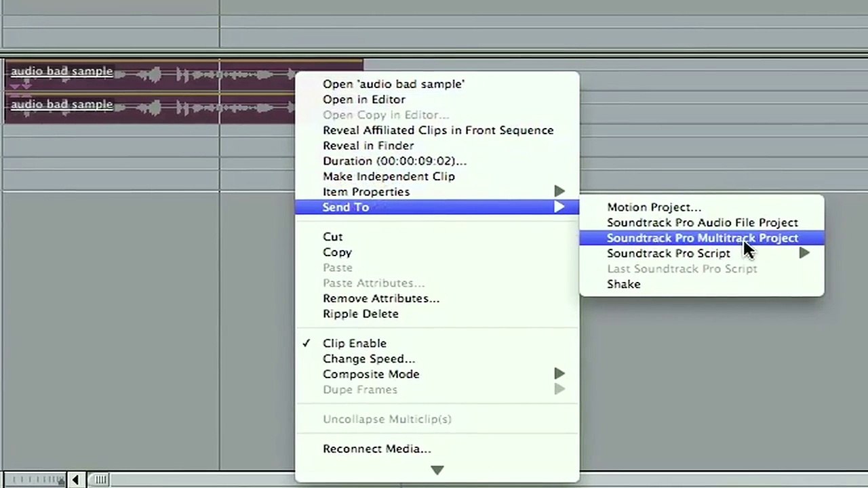Expand the Soundtrack Pro Script submenu
Viewport: 868px width, 488px height.
[x=702, y=253]
